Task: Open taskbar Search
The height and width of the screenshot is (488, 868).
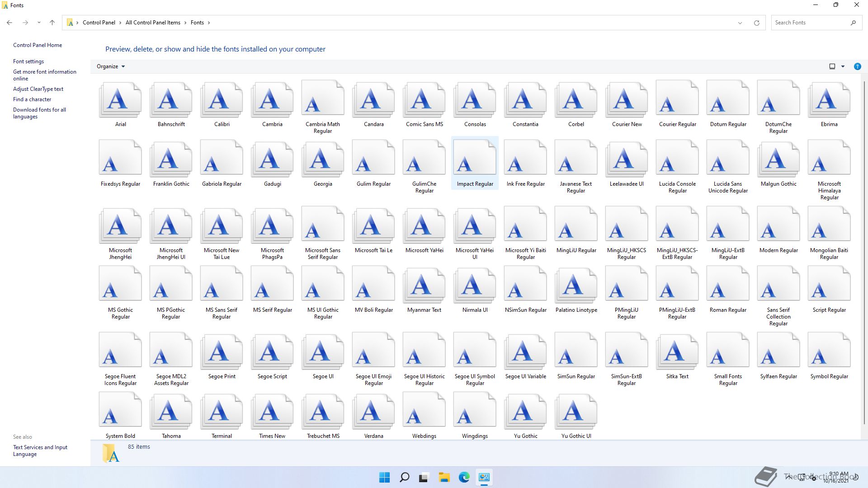Action: pyautogui.click(x=405, y=477)
